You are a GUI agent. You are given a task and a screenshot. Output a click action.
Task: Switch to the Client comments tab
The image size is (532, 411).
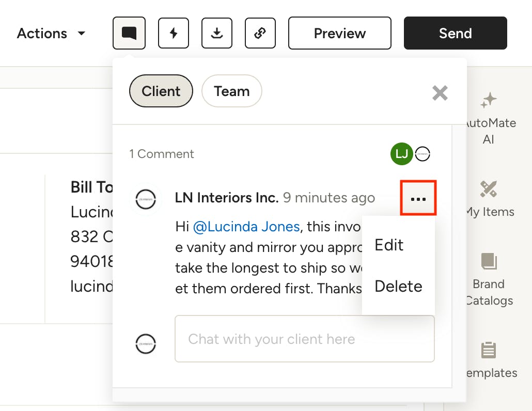tap(161, 91)
